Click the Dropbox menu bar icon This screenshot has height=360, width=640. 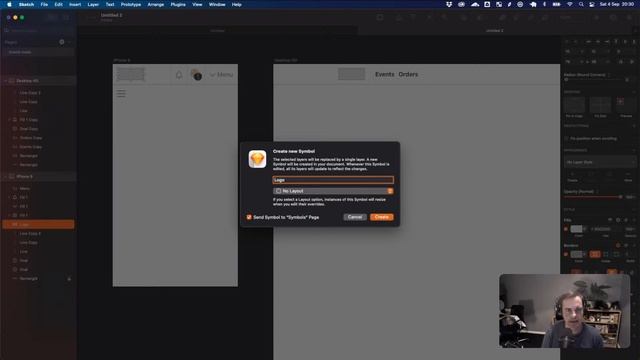point(449,4)
